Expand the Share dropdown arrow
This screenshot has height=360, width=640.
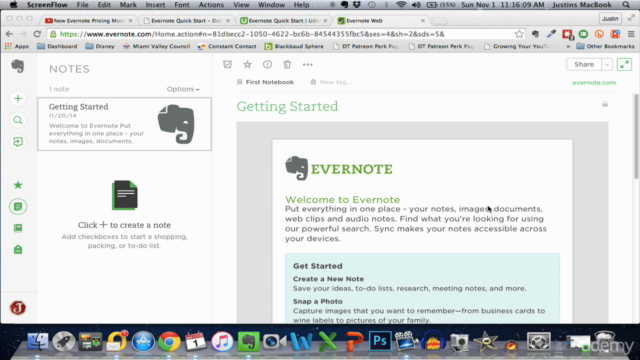pos(607,64)
